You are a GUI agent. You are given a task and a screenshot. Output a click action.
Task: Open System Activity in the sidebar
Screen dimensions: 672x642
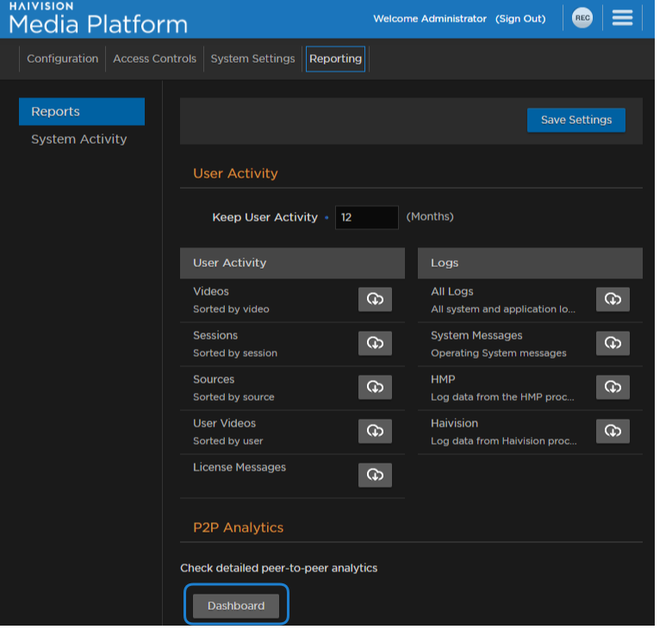coord(79,139)
